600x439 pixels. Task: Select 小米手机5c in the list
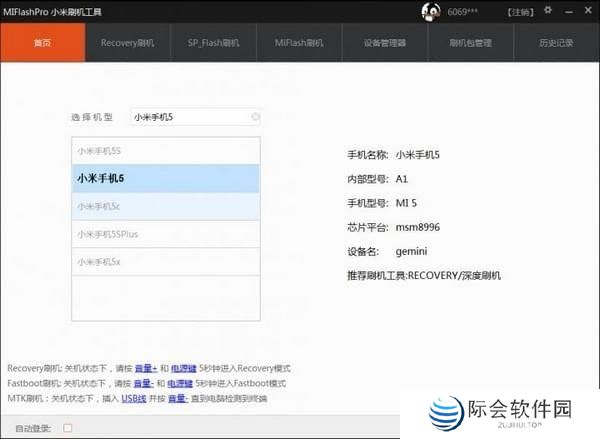(x=166, y=206)
